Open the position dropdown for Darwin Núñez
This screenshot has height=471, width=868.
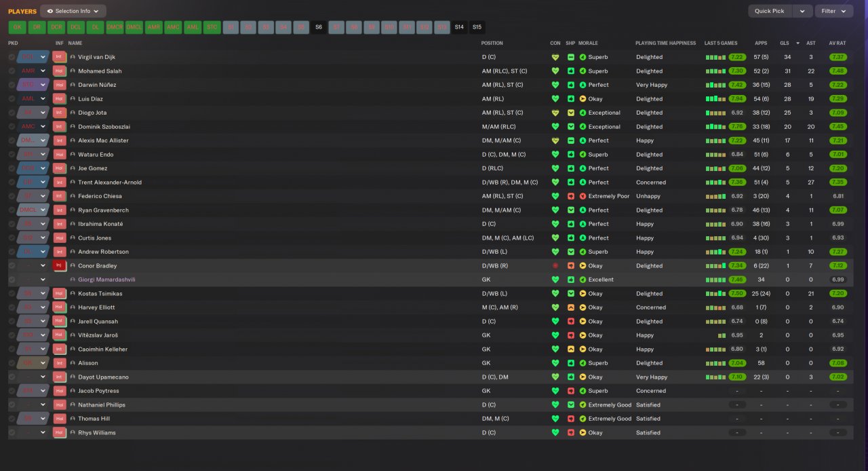point(43,85)
